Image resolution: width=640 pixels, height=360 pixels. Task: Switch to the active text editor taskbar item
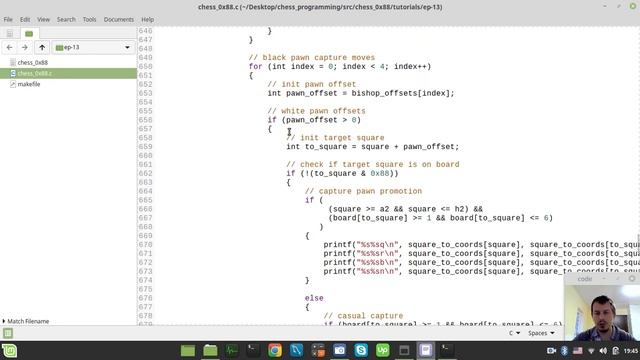425,351
